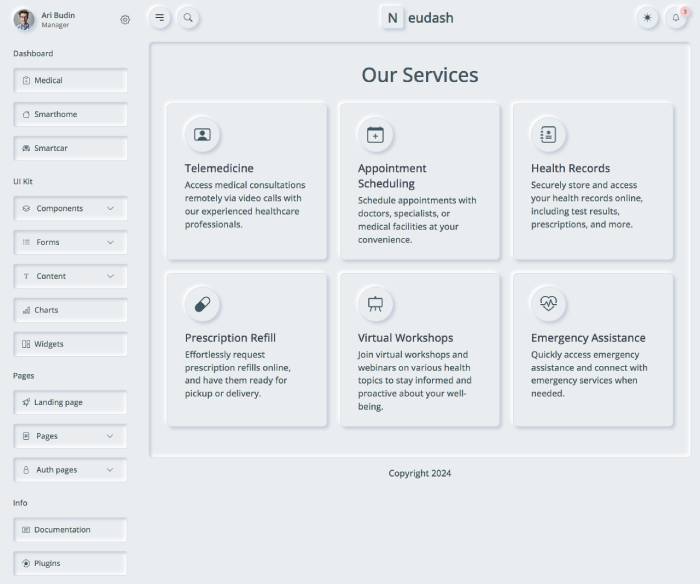700x584 pixels.
Task: Open the Smartcar dashboard
Action: coord(71,148)
